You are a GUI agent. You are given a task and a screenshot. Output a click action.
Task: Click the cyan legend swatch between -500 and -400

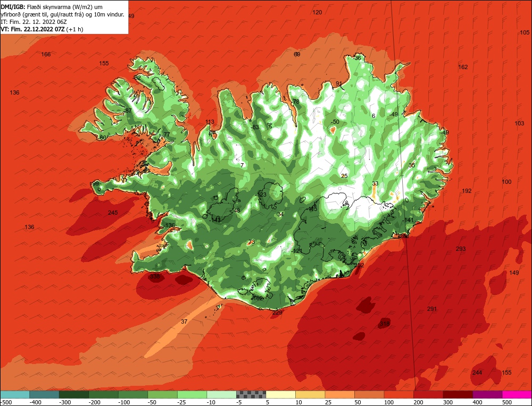tap(14, 394)
